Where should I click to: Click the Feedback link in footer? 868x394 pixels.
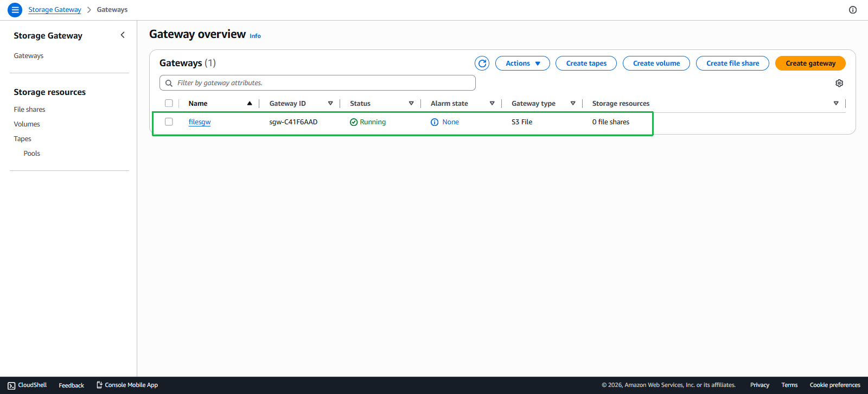71,385
